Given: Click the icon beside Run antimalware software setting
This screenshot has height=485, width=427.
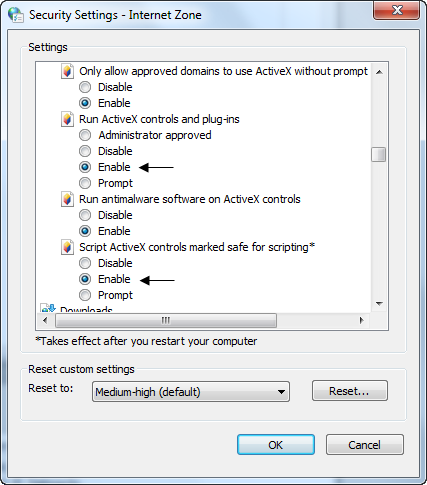Looking at the screenshot, I should (67, 199).
